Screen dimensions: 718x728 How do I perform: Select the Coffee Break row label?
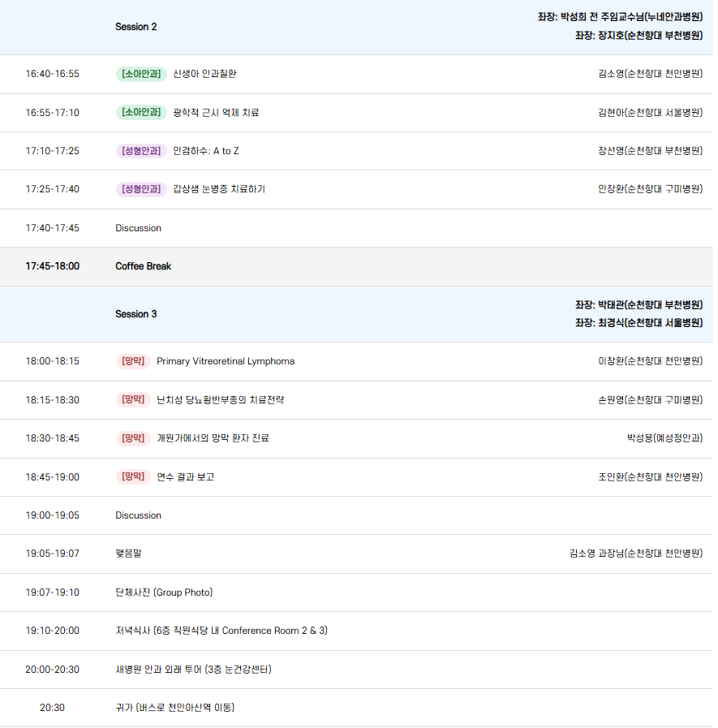click(x=143, y=266)
